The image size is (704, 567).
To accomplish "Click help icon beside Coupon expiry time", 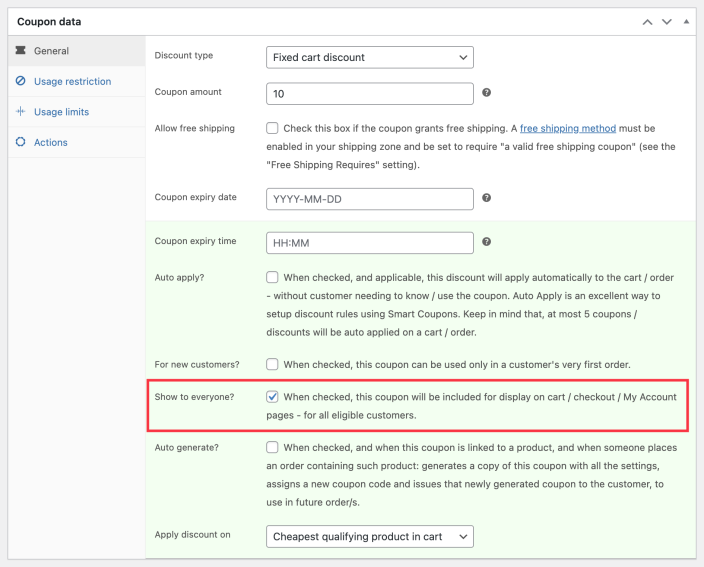I will (x=486, y=242).
